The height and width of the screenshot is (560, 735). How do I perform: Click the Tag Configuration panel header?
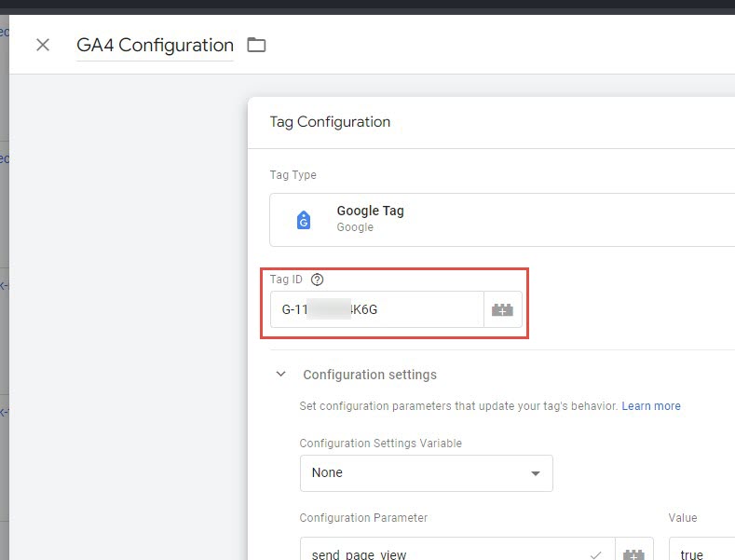[330, 122]
